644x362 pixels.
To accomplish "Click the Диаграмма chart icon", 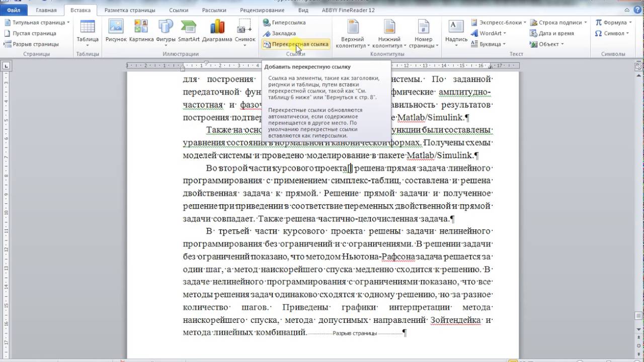I will [x=217, y=31].
